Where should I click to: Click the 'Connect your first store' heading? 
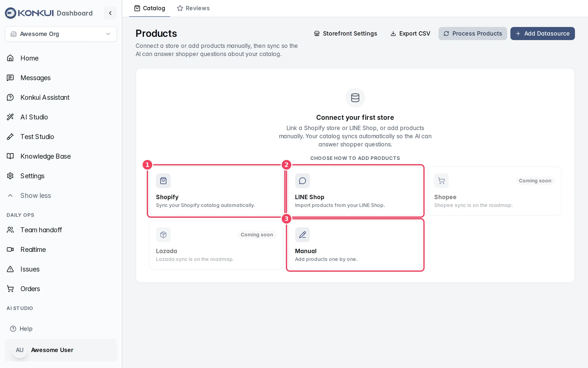(x=355, y=118)
